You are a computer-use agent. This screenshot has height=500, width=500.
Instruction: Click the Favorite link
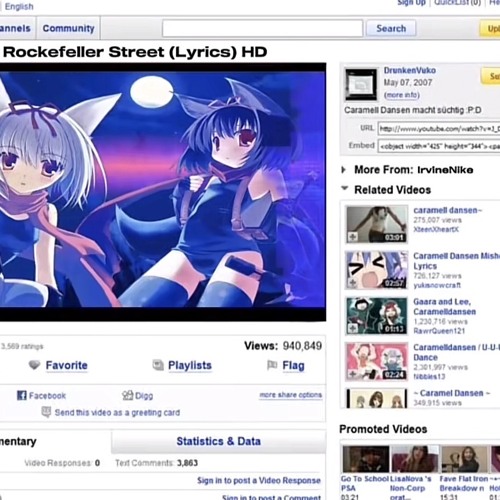point(66,365)
